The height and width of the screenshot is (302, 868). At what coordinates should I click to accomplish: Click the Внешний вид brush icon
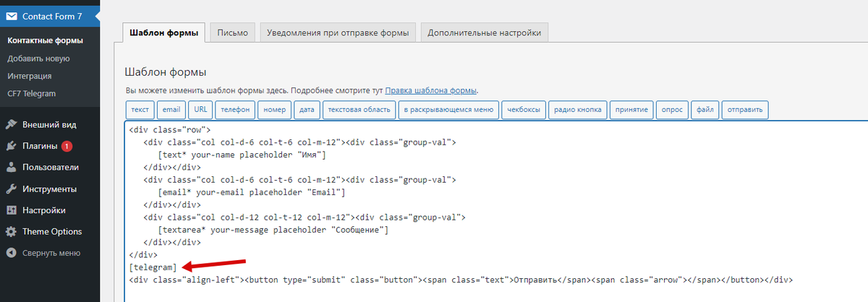pyautogui.click(x=12, y=124)
